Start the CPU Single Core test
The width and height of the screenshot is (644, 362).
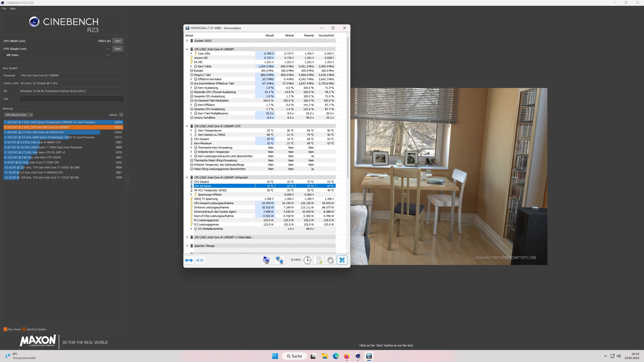pos(117,49)
